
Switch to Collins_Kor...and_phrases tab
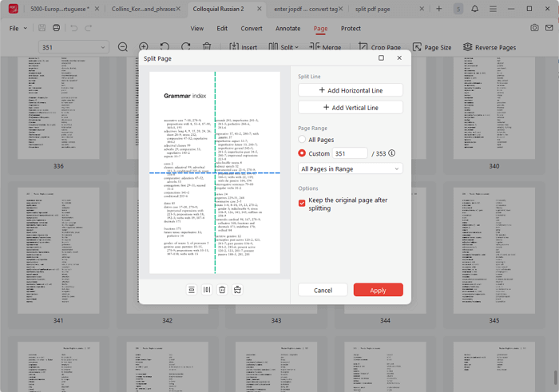click(x=143, y=9)
